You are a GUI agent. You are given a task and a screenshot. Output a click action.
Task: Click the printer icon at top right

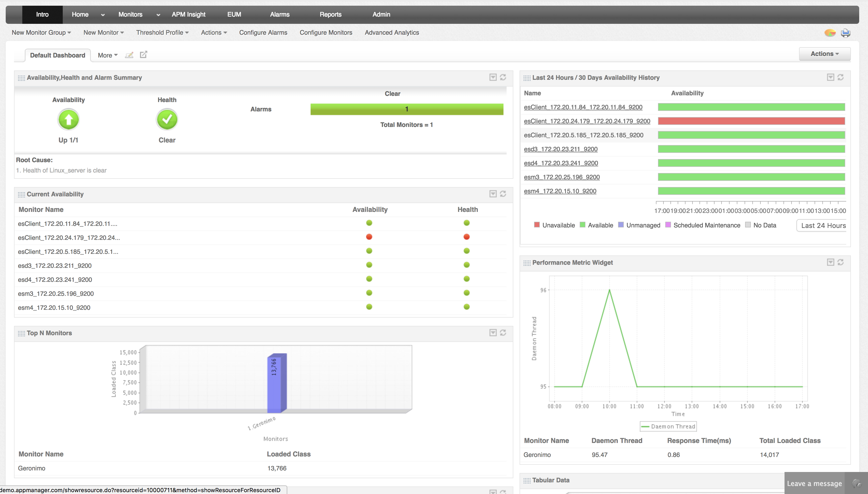tap(845, 33)
